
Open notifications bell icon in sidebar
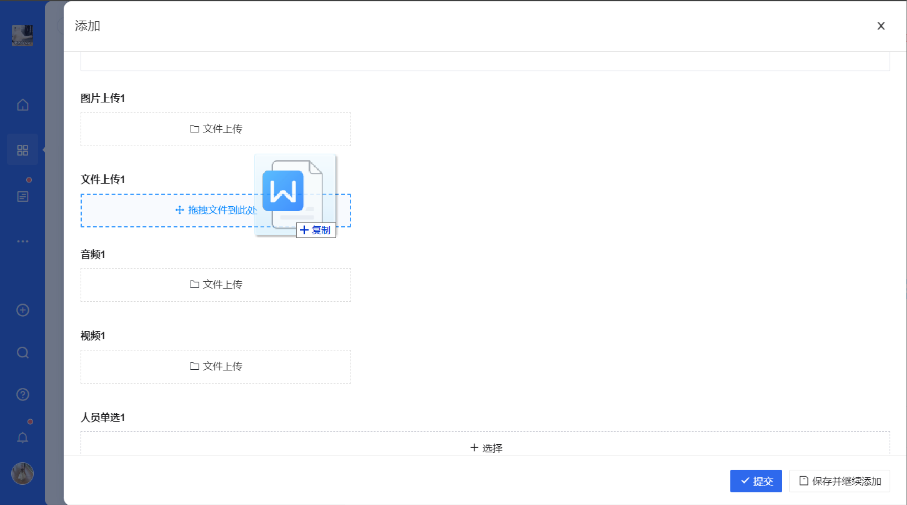[x=22, y=437]
